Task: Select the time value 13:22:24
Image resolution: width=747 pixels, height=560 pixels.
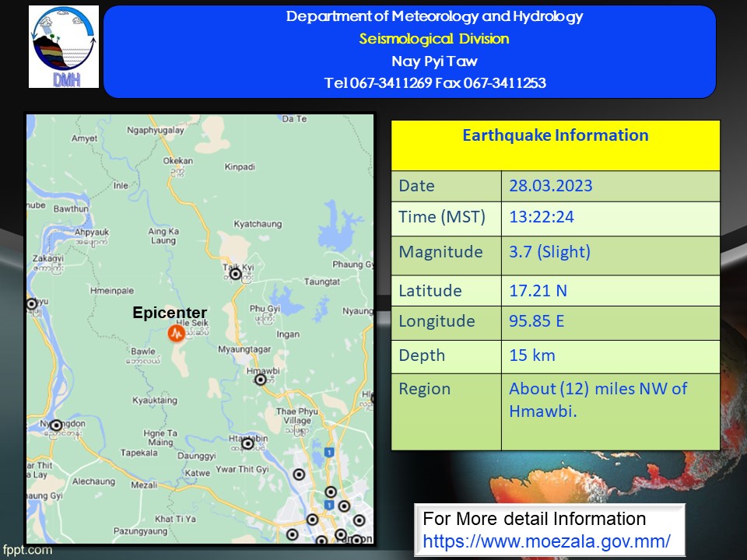Action: 542,218
